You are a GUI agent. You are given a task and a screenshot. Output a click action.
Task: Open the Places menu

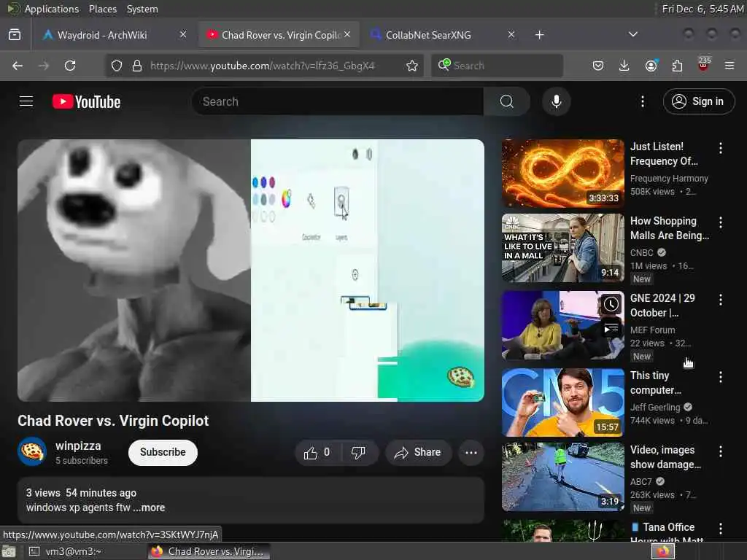click(102, 9)
